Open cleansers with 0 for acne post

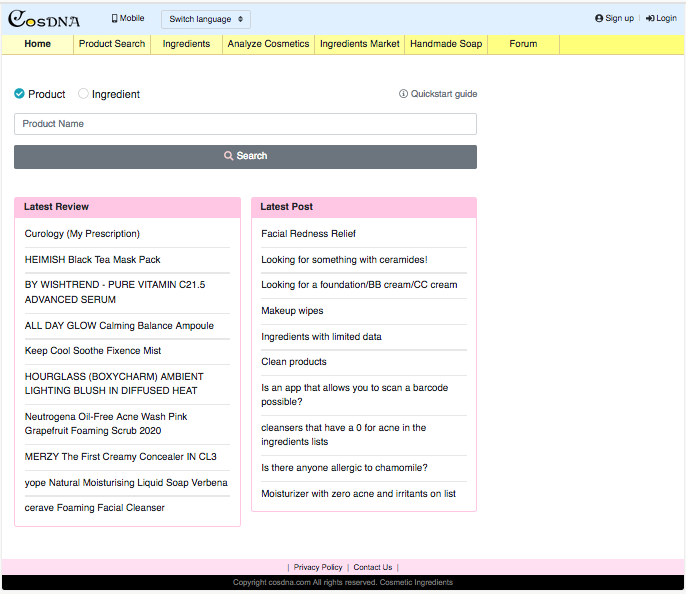point(343,434)
